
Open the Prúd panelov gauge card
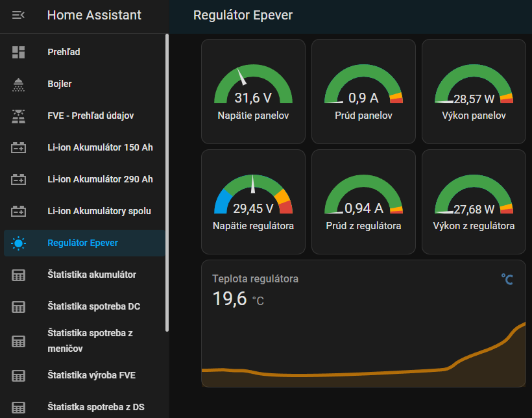[x=363, y=91]
